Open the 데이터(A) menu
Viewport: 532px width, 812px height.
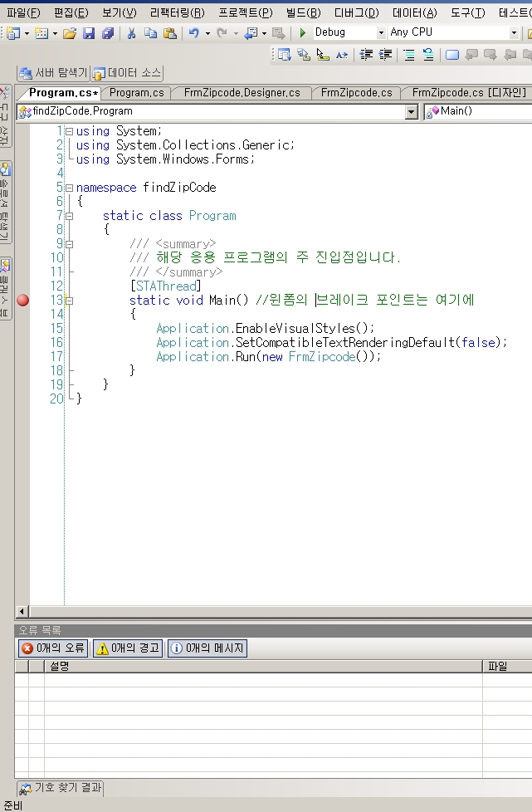[x=414, y=13]
